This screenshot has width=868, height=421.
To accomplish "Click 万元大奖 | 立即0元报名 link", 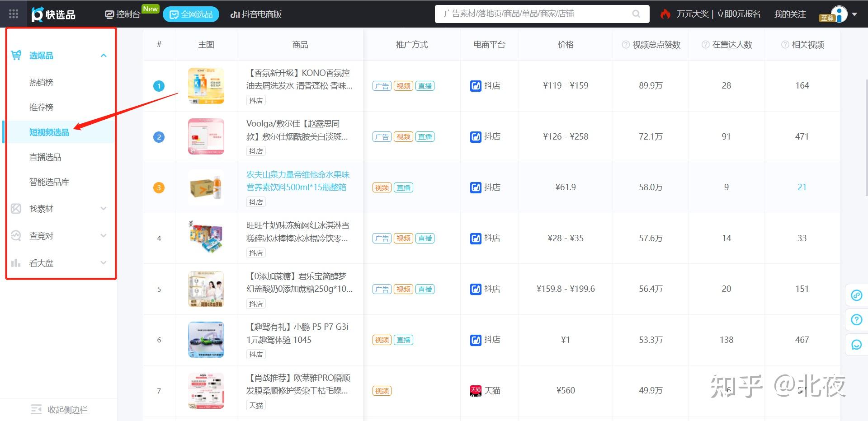I will [718, 14].
